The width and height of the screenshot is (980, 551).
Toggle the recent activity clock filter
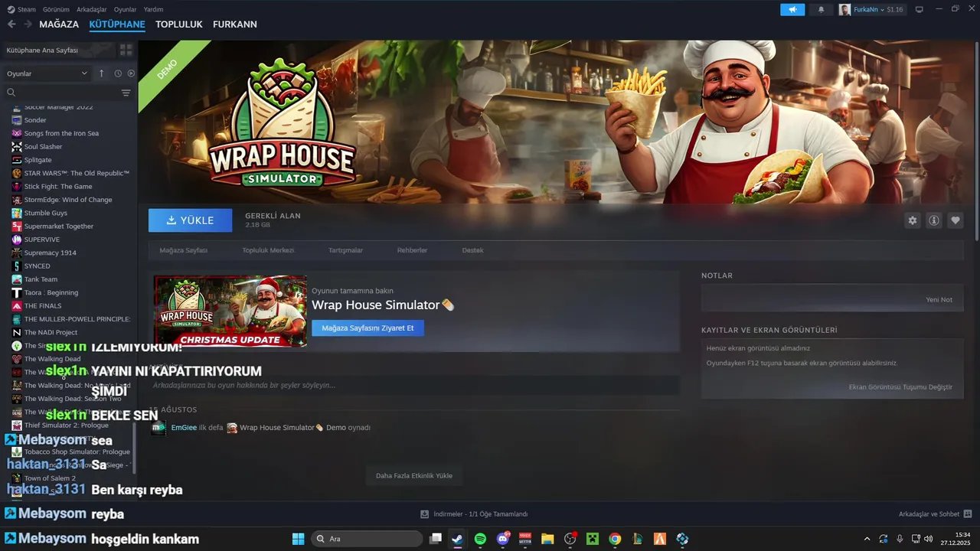(x=118, y=73)
